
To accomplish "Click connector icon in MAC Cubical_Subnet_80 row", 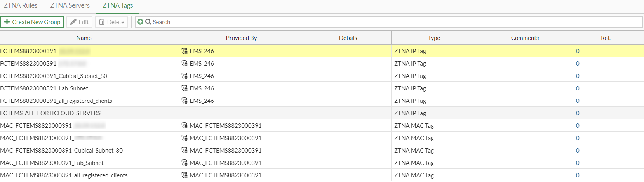I will tap(184, 150).
